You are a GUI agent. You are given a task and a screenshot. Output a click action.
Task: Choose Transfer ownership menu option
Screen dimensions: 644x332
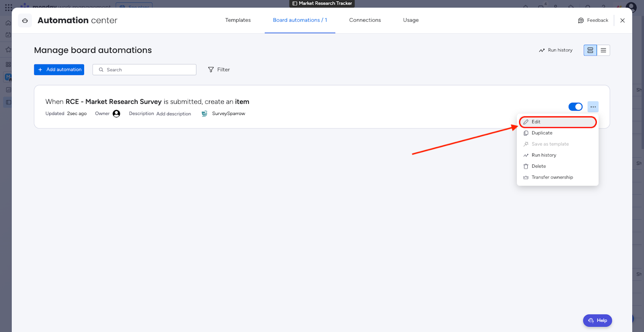tap(552, 177)
